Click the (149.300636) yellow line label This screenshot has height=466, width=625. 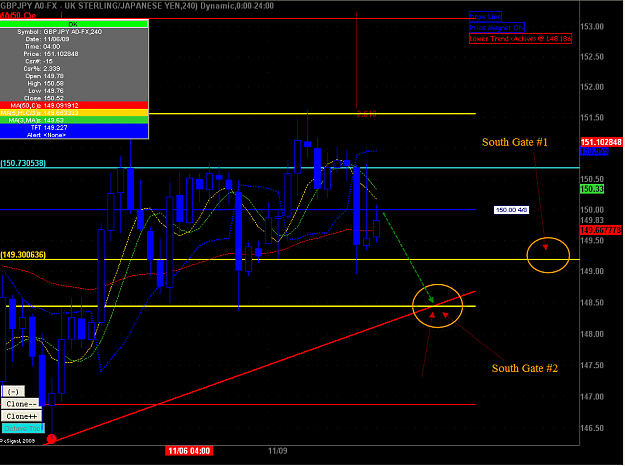pos(23,255)
